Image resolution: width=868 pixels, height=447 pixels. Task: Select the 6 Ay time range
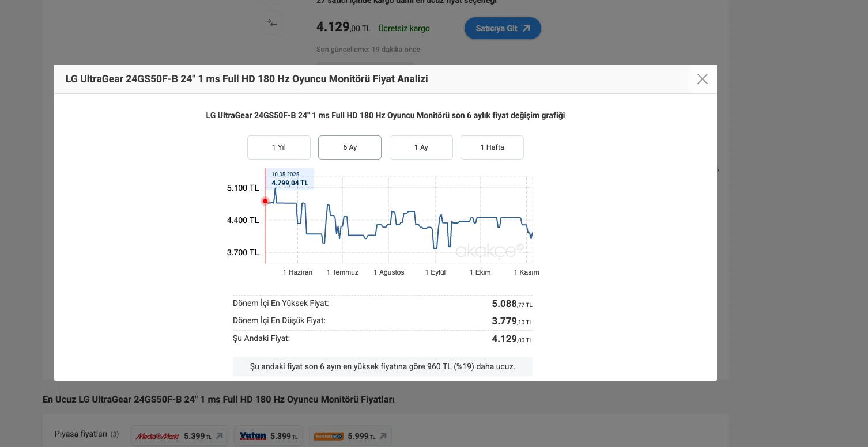pos(350,147)
